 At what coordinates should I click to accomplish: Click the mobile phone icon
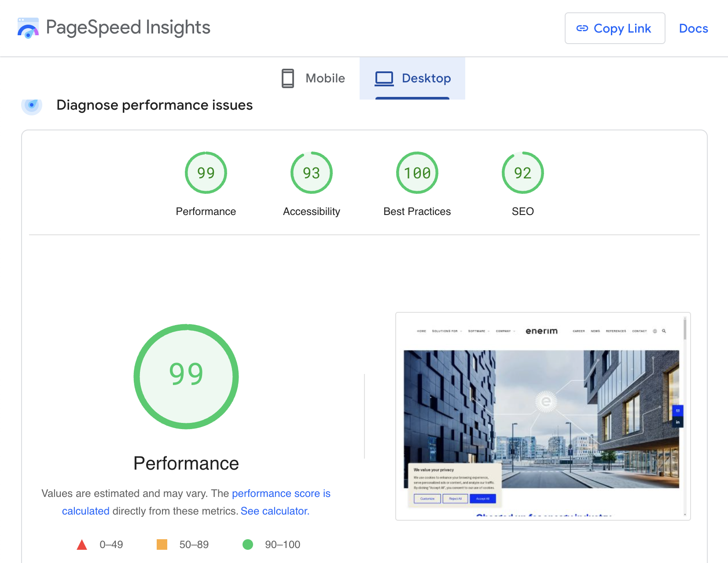pos(288,78)
